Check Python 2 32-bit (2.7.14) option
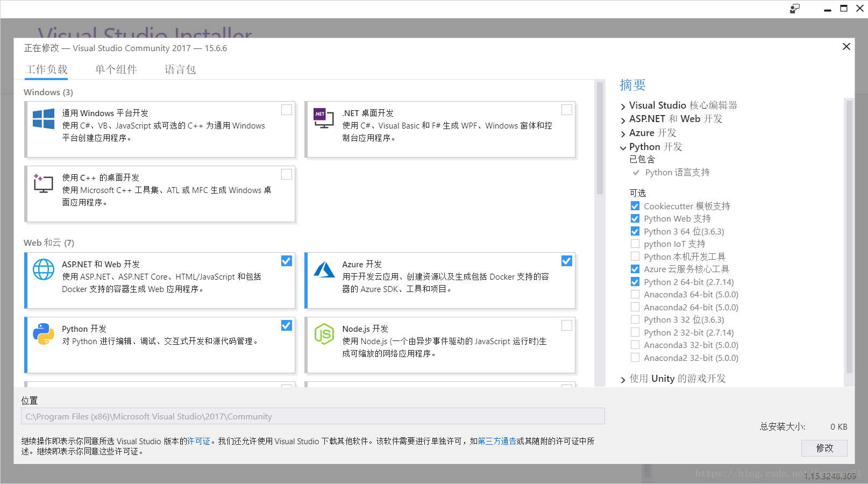 click(x=635, y=332)
